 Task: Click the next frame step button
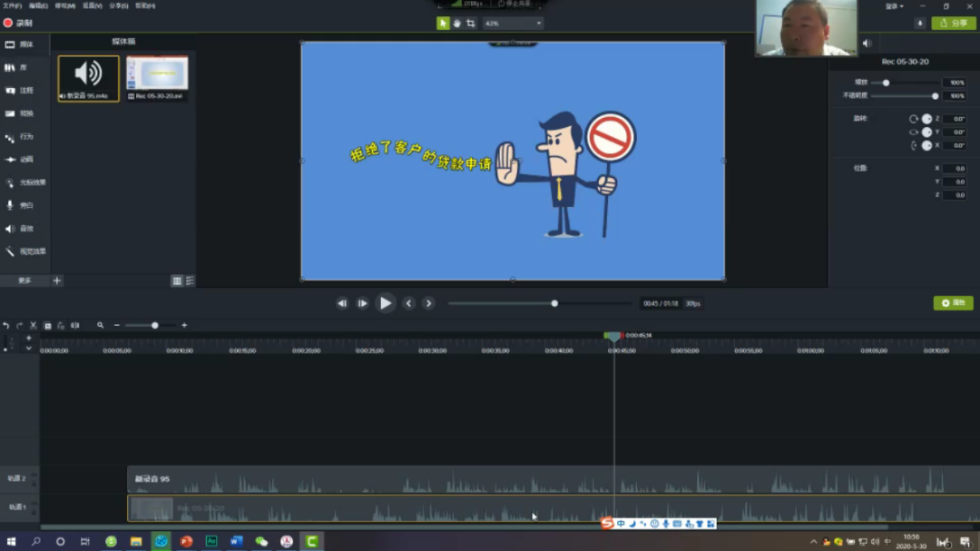coord(362,303)
